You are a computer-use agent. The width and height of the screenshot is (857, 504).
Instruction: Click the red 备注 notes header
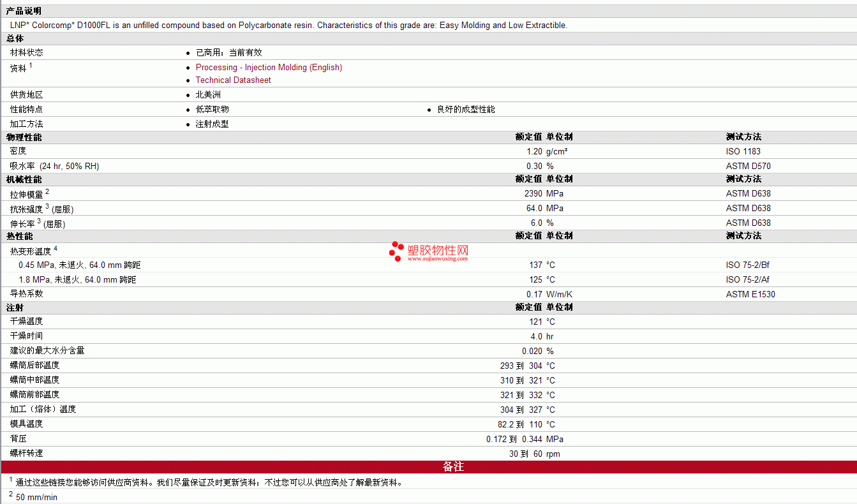428,467
